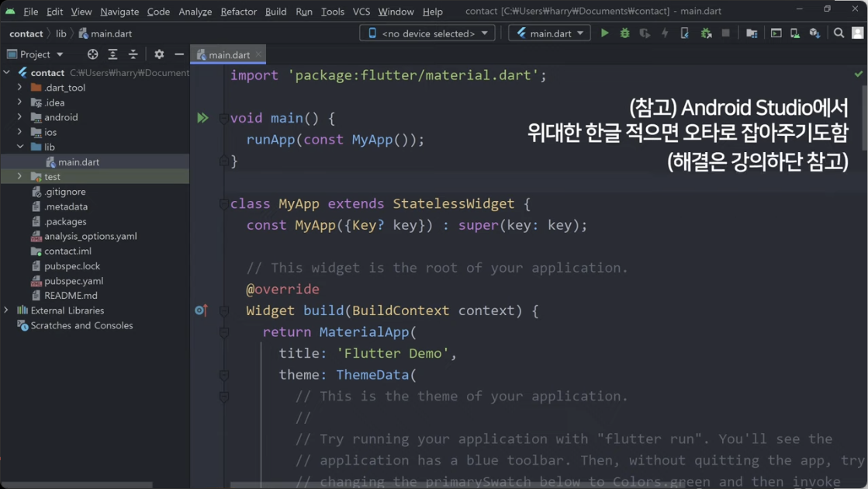Open Flutter attach device icon
This screenshot has width=868, height=489.
[x=685, y=33]
